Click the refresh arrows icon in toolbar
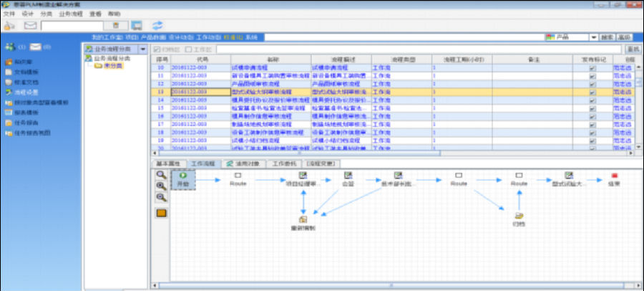The height and width of the screenshot is (291, 644). click(x=157, y=26)
